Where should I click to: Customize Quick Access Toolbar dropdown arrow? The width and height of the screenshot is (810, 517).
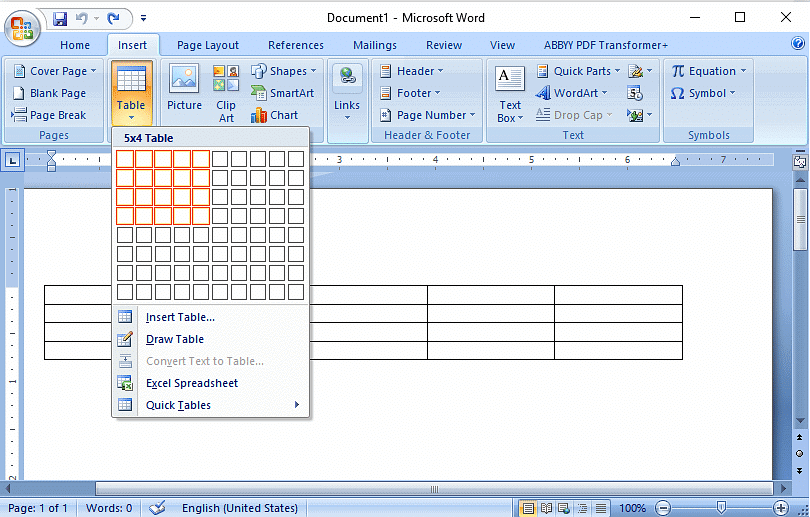[144, 18]
